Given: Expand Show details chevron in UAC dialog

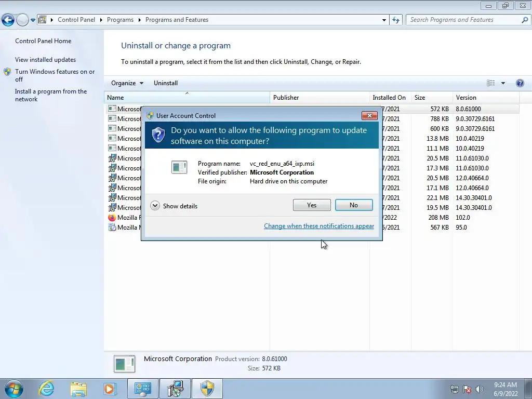Looking at the screenshot, I should [x=155, y=206].
